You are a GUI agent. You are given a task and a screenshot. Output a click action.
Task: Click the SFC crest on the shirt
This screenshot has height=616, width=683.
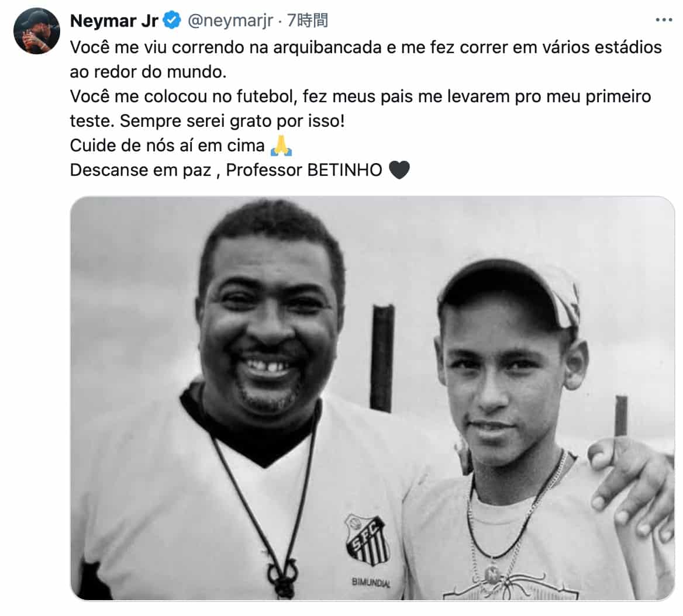click(x=367, y=540)
